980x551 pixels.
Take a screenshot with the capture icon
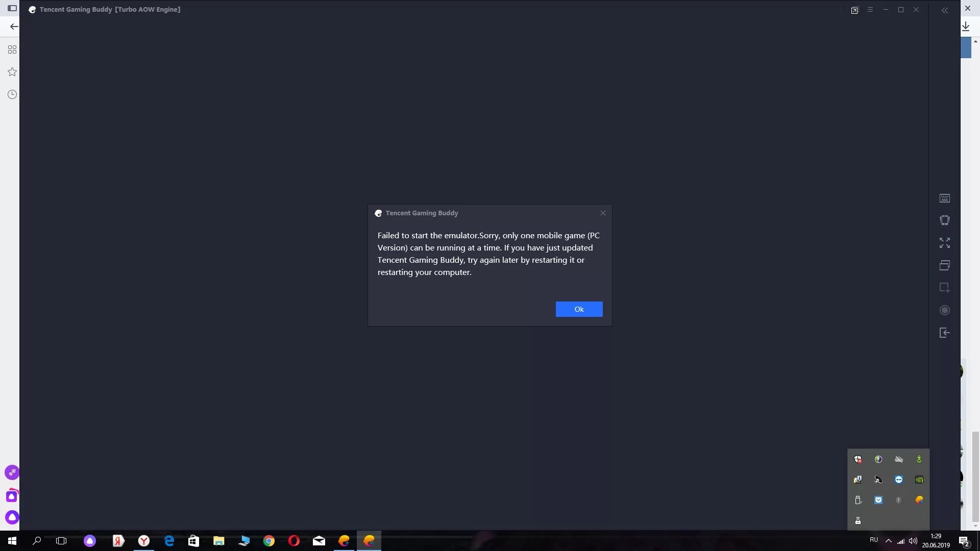(x=945, y=288)
